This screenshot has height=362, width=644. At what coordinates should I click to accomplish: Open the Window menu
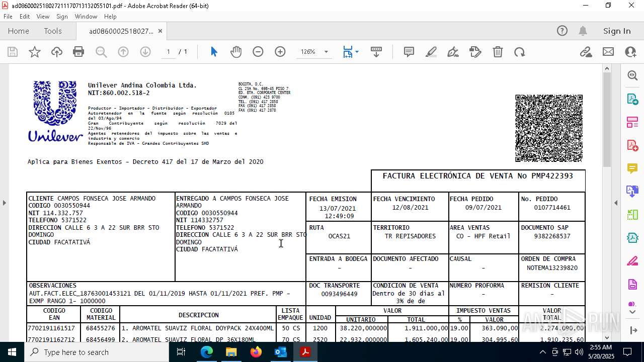tap(86, 17)
